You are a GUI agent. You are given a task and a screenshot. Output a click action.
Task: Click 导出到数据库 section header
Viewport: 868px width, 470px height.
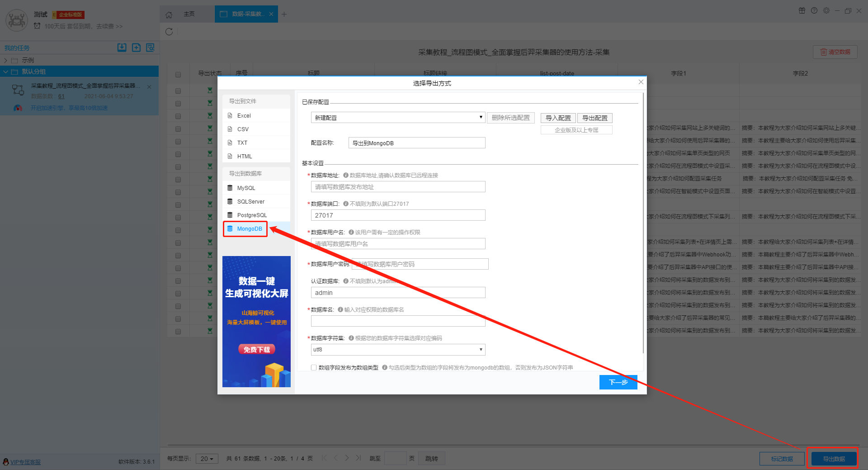point(256,173)
